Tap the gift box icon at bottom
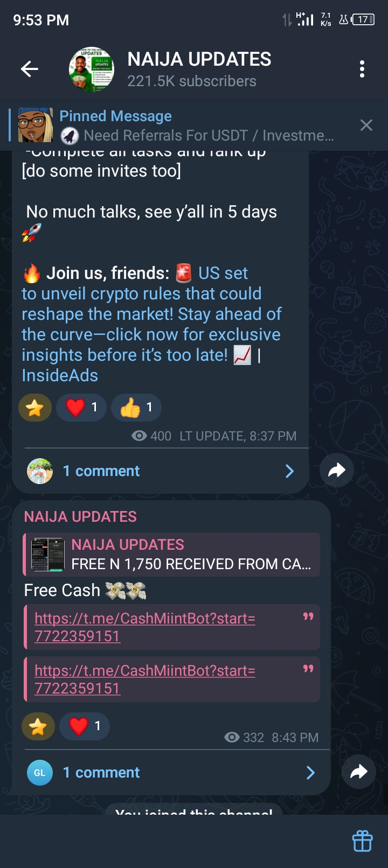Viewport: 388px width, 868px height. pos(362,841)
